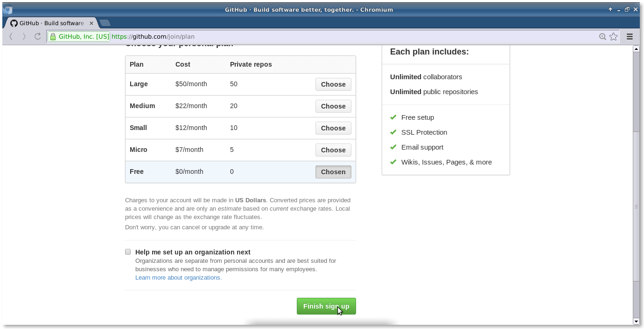
Task: Open the Chromium hamburger menu
Action: tap(630, 36)
